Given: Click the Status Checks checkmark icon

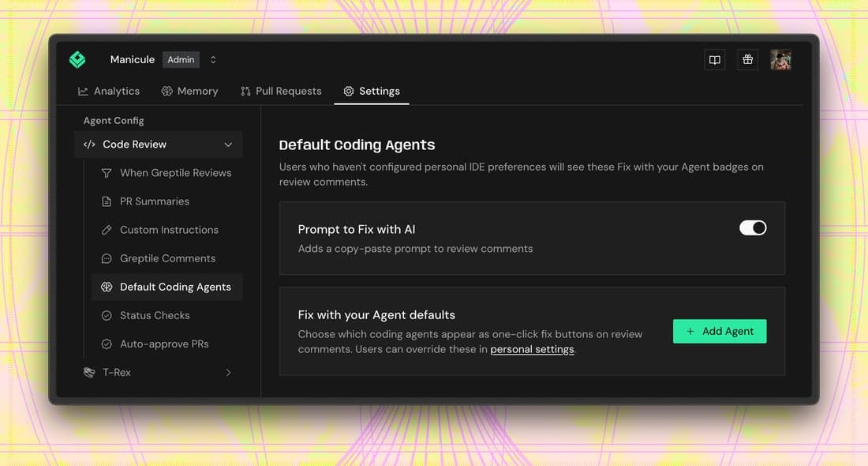Looking at the screenshot, I should [x=107, y=316].
